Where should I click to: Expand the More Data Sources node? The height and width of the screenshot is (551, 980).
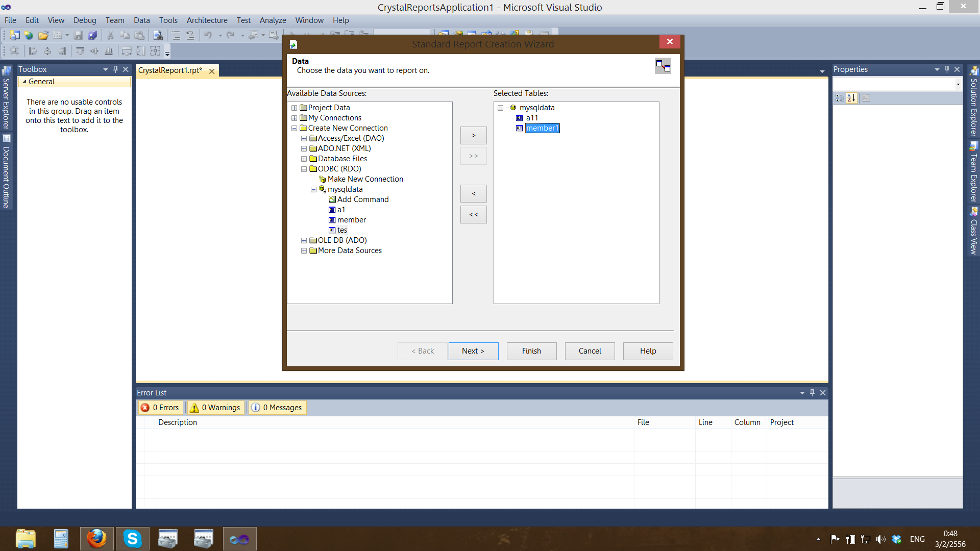pos(304,251)
